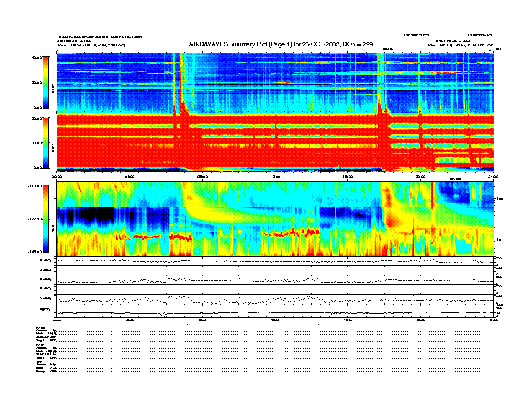Click the 30.00 label on RAD1 scale
This screenshot has width=532, height=411.
(x=37, y=143)
